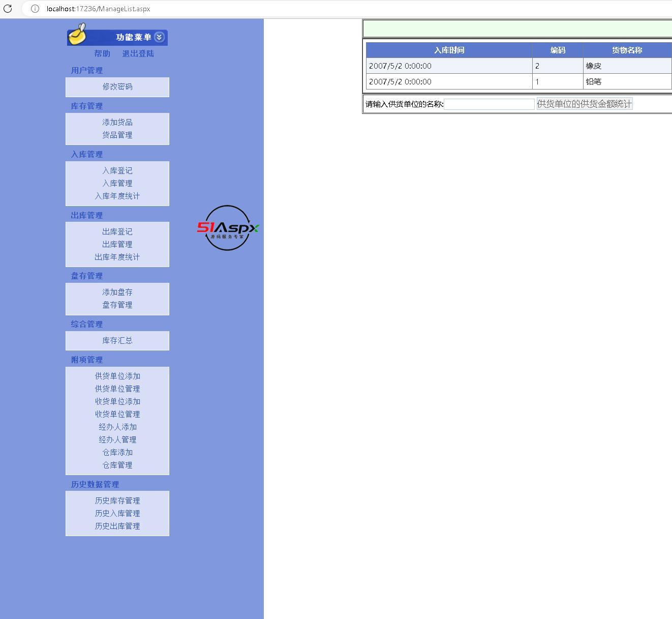The image size is (672, 619).
Task: Open 盘存管理 menu item
Action: point(117,305)
